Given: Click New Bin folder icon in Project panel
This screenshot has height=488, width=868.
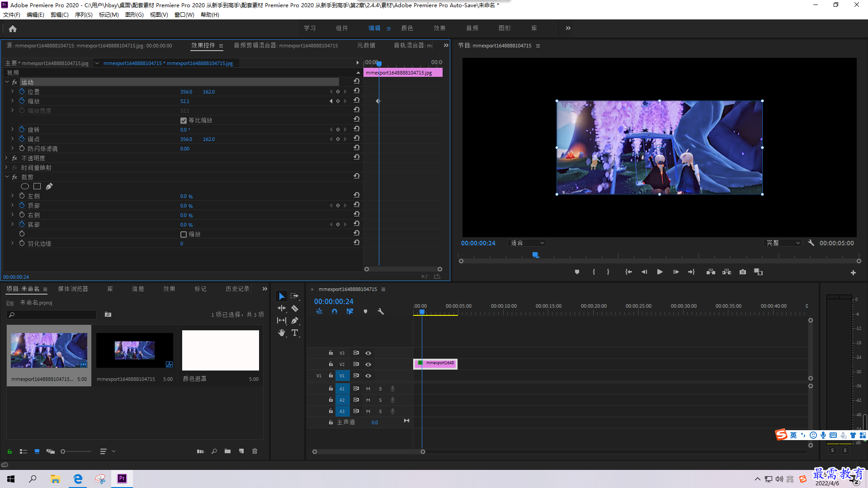Looking at the screenshot, I should pos(227,451).
